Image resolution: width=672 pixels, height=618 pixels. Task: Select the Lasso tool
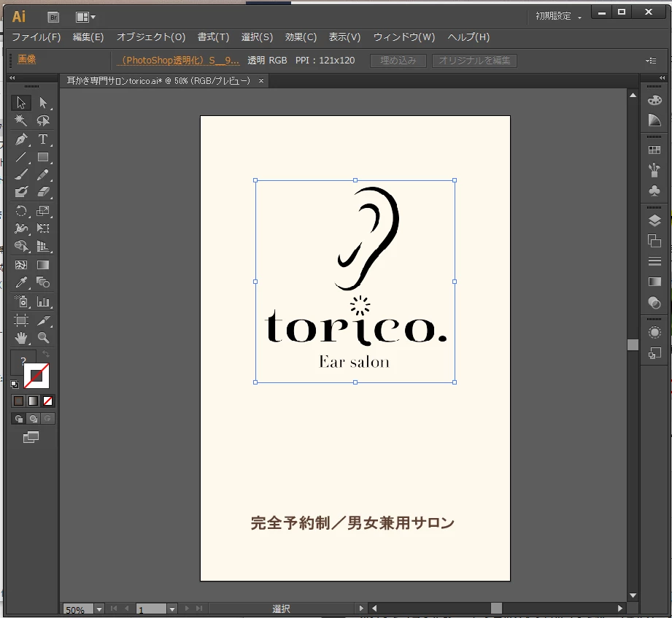pyautogui.click(x=43, y=120)
